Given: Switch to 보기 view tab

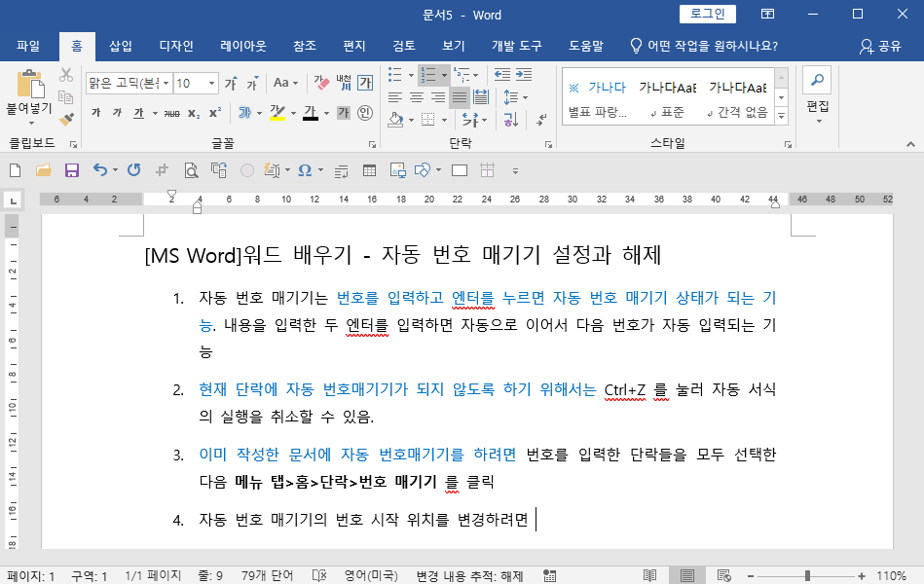Looking at the screenshot, I should tap(454, 46).
